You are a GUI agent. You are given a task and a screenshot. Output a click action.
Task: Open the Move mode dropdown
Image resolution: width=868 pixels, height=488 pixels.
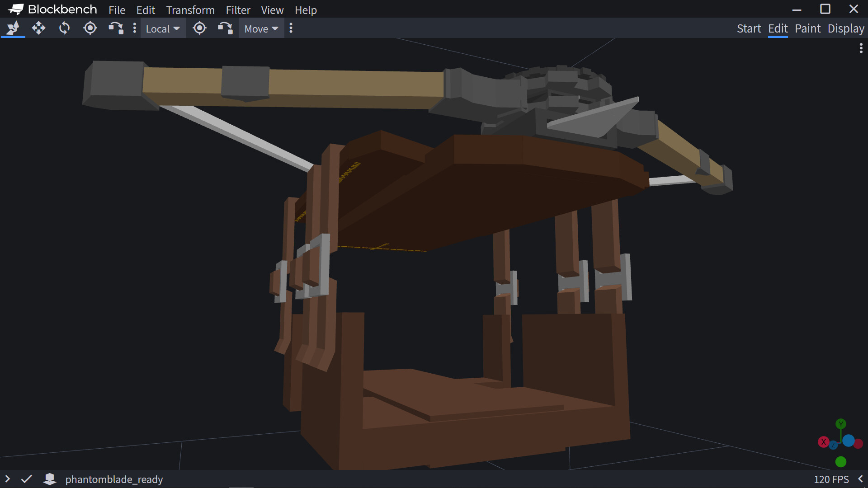261,29
